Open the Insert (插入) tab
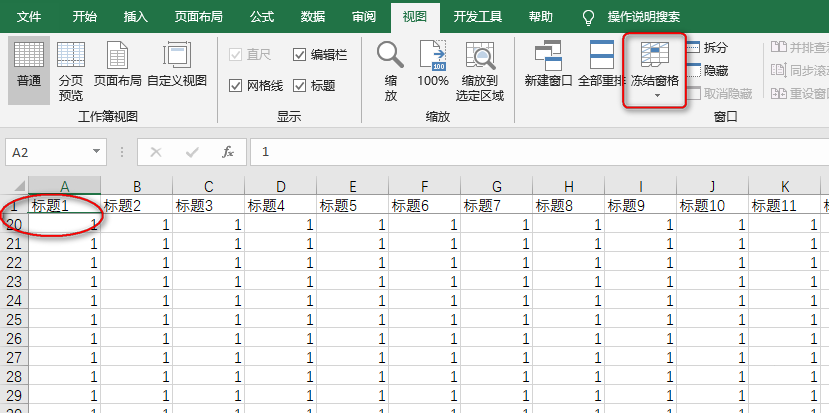This screenshot has width=829, height=413. coord(136,17)
